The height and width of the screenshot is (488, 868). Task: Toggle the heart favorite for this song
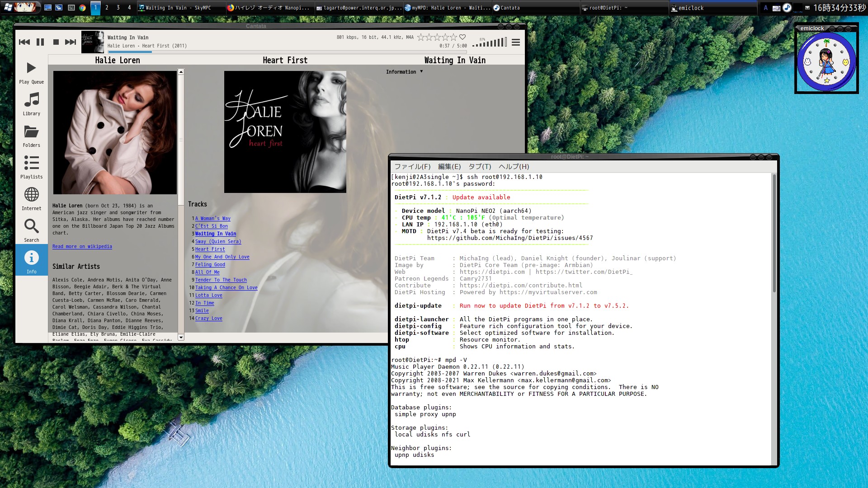[462, 37]
